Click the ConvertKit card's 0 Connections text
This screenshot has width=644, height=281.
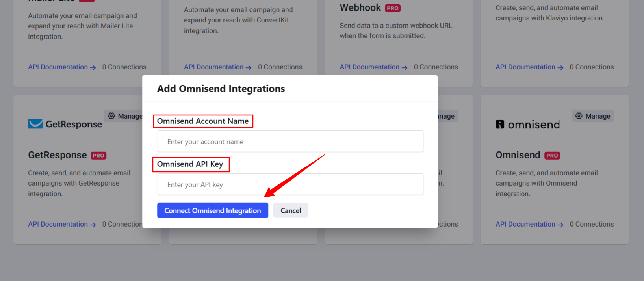coord(280,67)
